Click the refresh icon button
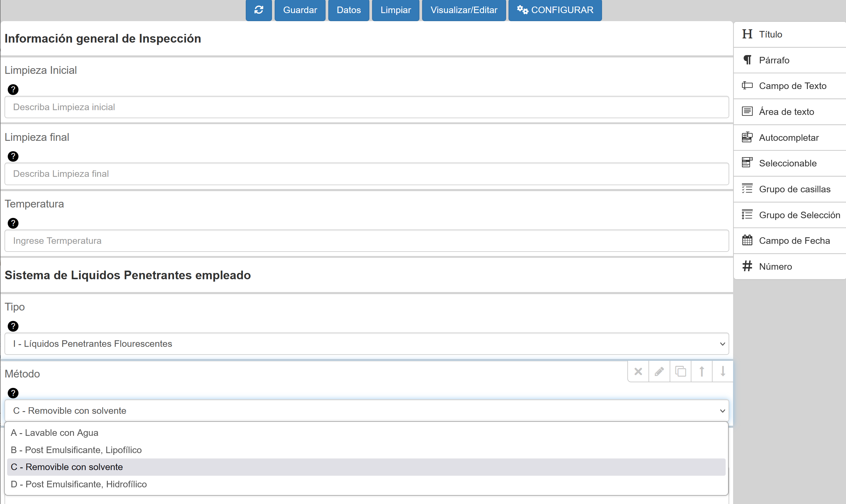Image resolution: width=846 pixels, height=504 pixels. pos(259,10)
